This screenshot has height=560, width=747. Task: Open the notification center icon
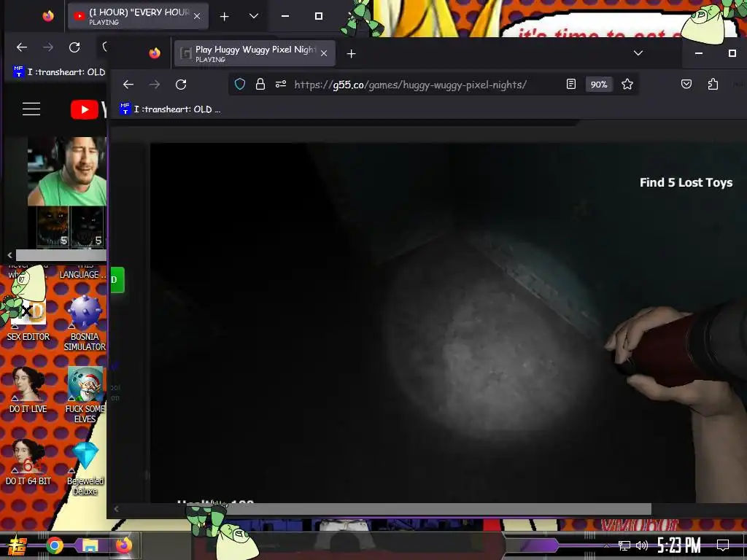[723, 545]
